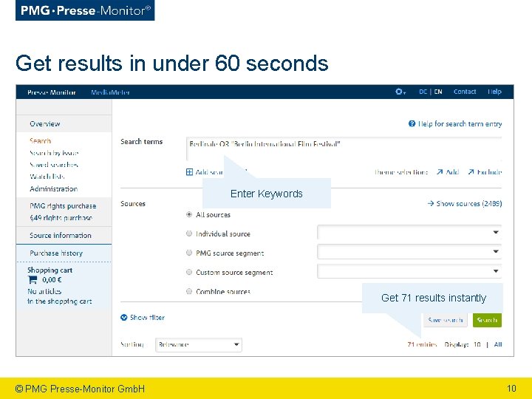The height and width of the screenshot is (399, 532).
Task: Click inside the Search terms text field
Action: tap(344, 149)
